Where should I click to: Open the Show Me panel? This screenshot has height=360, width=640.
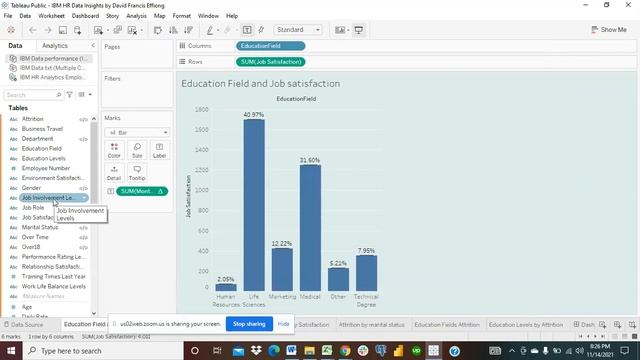coord(609,29)
